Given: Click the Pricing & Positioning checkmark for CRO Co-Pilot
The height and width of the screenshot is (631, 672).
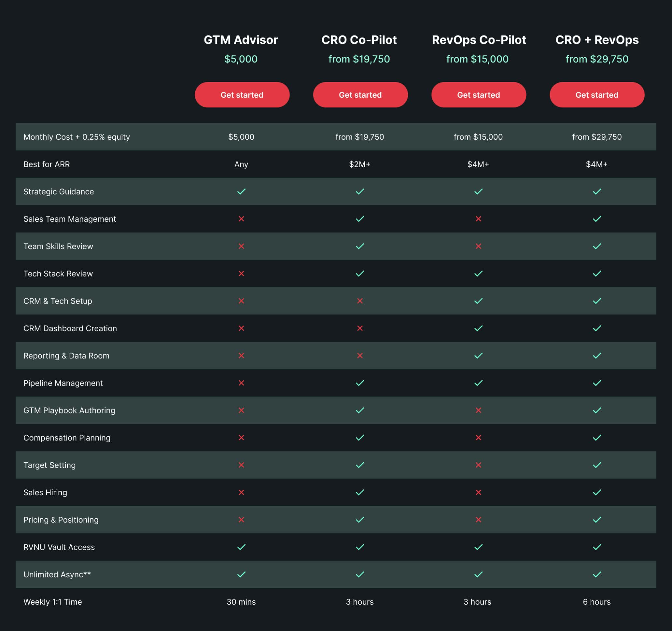Looking at the screenshot, I should (360, 520).
